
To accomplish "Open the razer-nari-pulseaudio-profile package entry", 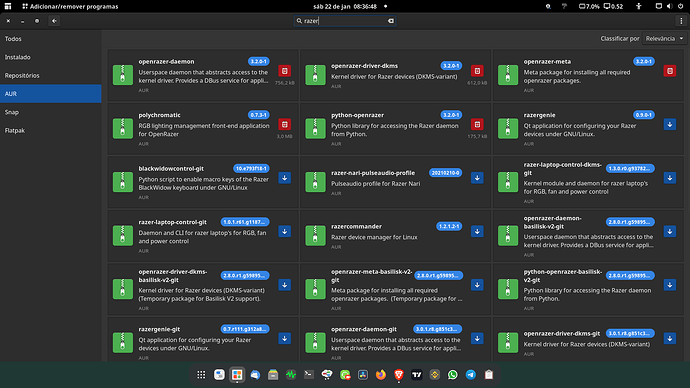I will pos(395,182).
